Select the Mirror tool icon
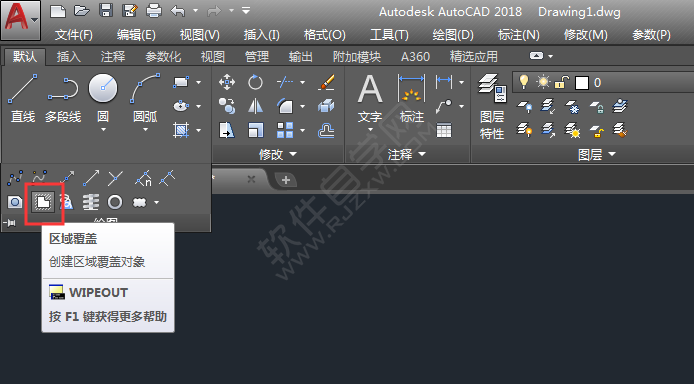This screenshot has height=384, width=694. (x=255, y=106)
